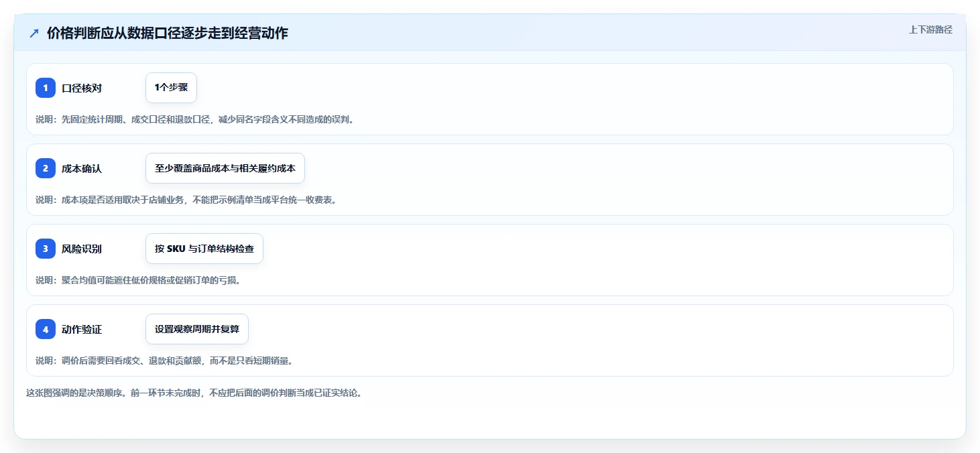This screenshot has height=453, width=980.
Task: Click the description starting 说明：聚合均值可能遮住
Action: [138, 280]
